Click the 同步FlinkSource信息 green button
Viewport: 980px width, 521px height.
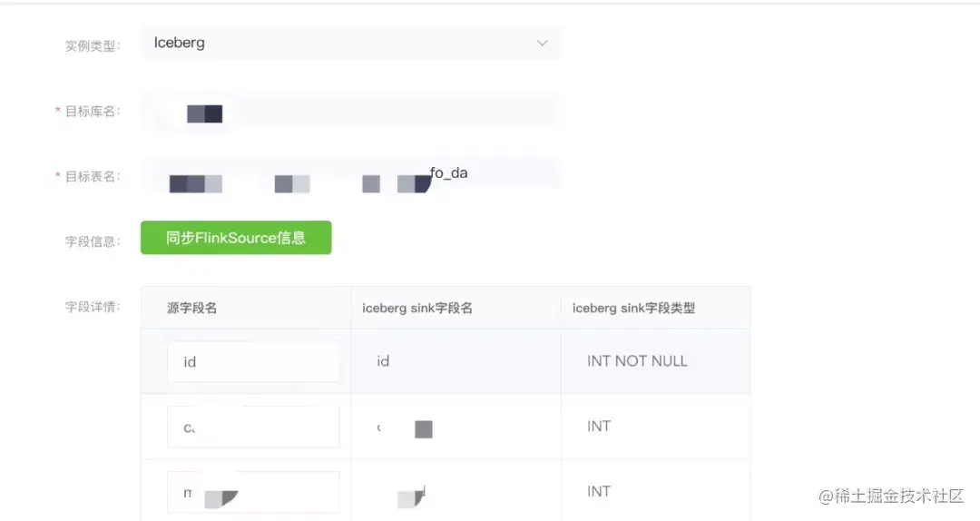click(236, 238)
